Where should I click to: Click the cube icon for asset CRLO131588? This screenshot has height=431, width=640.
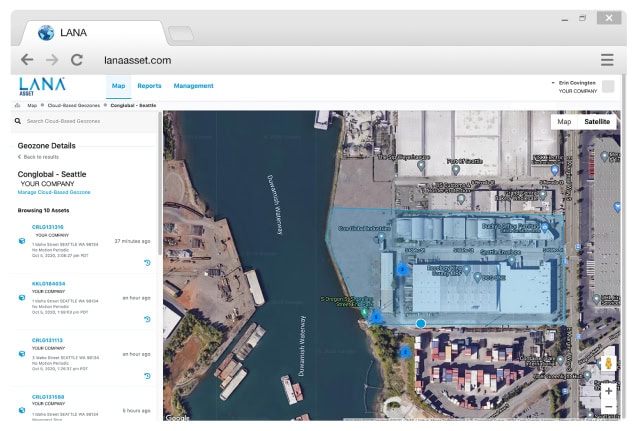[22, 410]
